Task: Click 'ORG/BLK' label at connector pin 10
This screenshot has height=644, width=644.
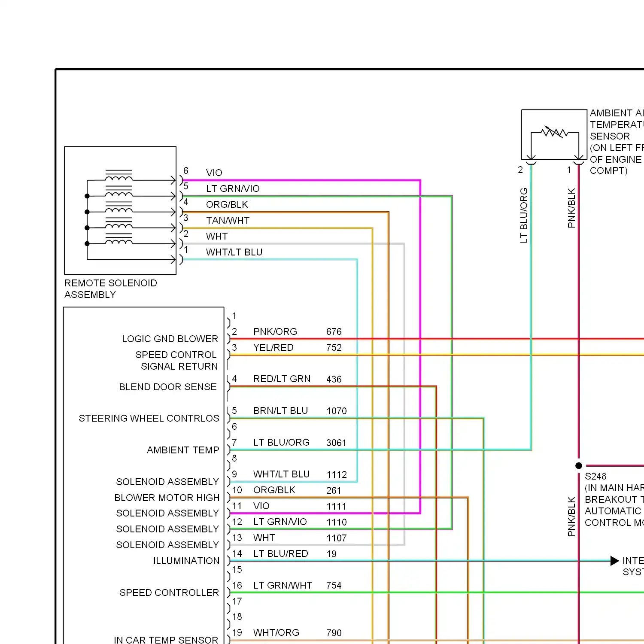Action: (274, 490)
